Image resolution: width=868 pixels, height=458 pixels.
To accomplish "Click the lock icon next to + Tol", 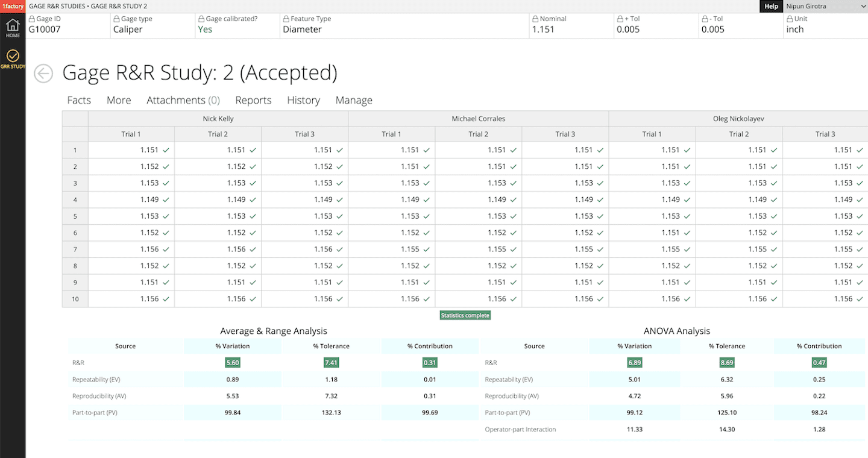I will coord(621,18).
